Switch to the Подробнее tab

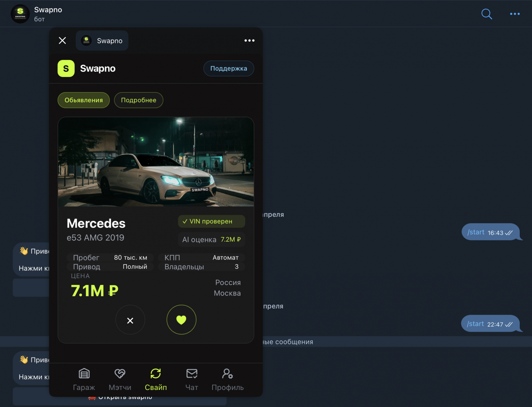(138, 100)
